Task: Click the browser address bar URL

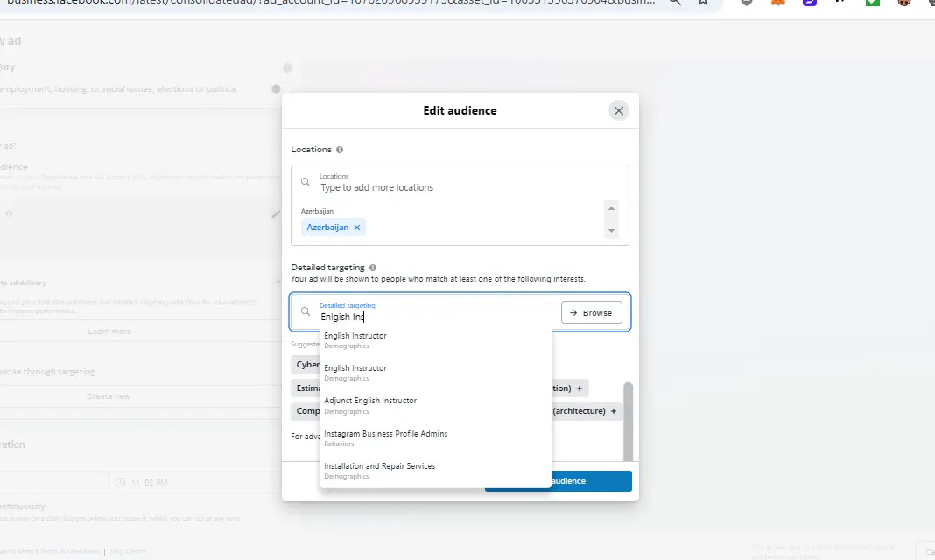Action: pos(331,3)
